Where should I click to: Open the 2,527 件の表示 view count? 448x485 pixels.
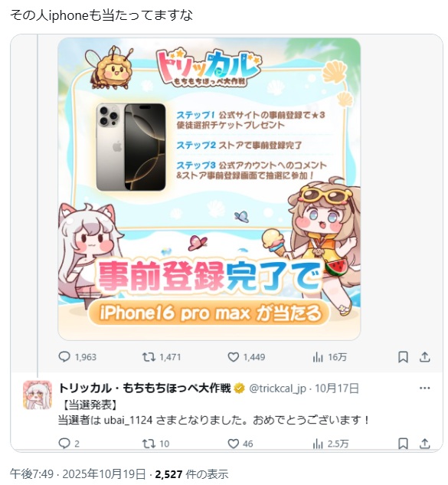point(191,474)
